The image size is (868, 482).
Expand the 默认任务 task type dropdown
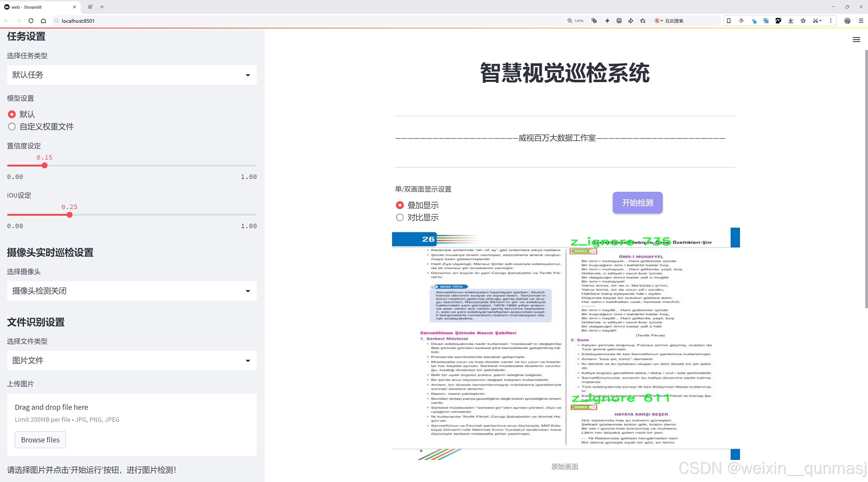pyautogui.click(x=132, y=75)
